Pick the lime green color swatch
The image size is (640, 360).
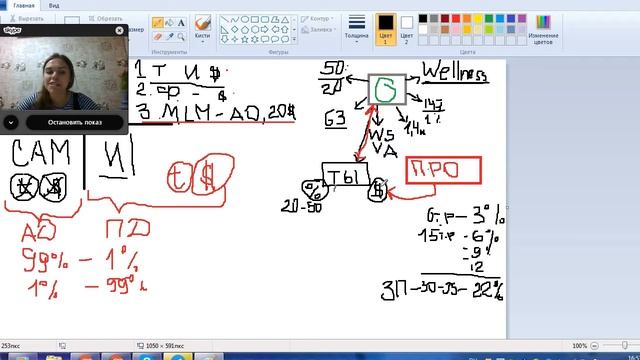coord(489,29)
